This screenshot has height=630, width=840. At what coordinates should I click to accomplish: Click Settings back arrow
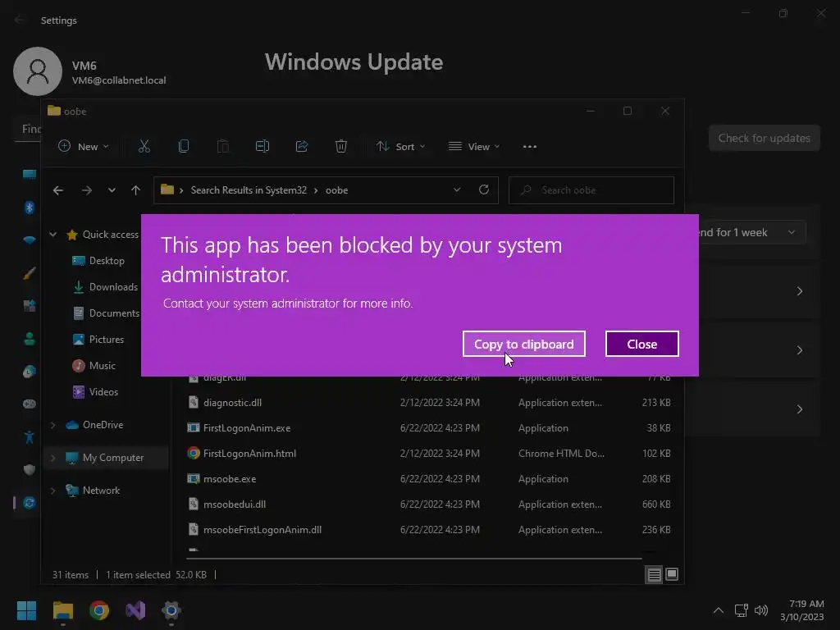click(x=20, y=20)
